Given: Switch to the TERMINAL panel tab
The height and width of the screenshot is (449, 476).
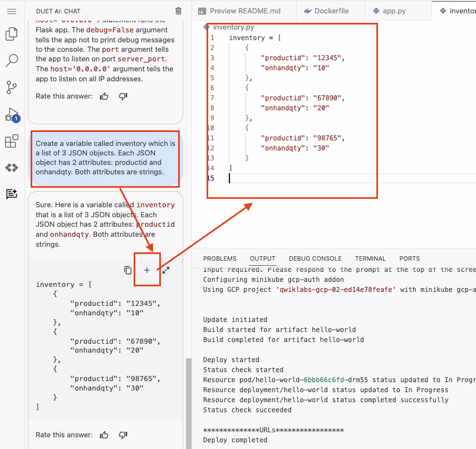Looking at the screenshot, I should pos(370,258).
